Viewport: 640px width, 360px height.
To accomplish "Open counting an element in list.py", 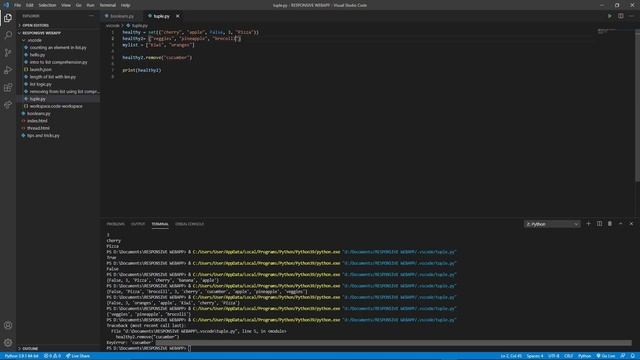I will (x=58, y=47).
